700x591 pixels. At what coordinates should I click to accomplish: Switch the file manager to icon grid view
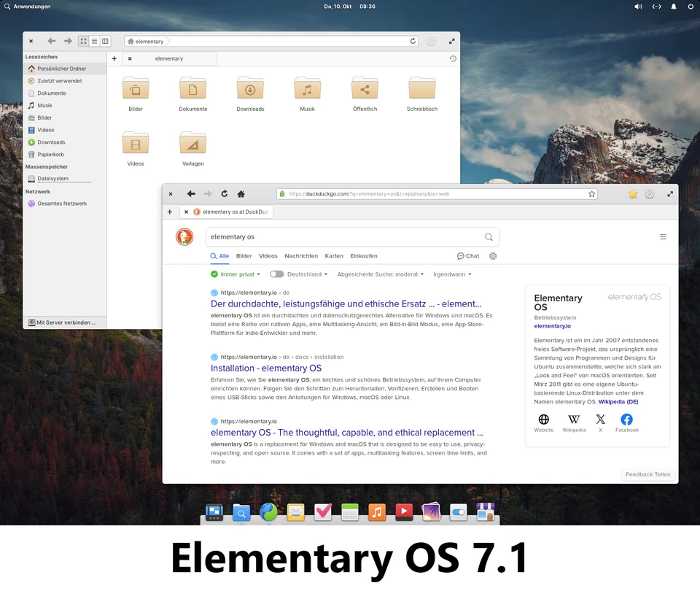[83, 42]
